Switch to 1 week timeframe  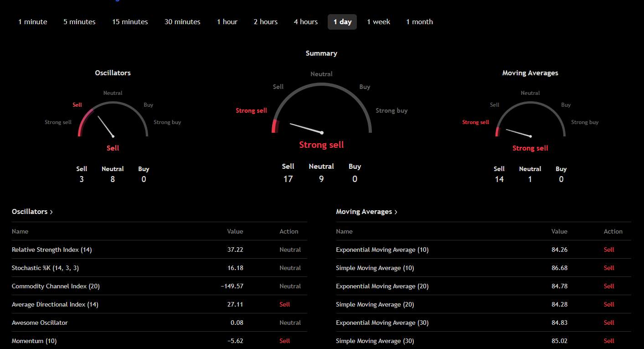coord(379,22)
